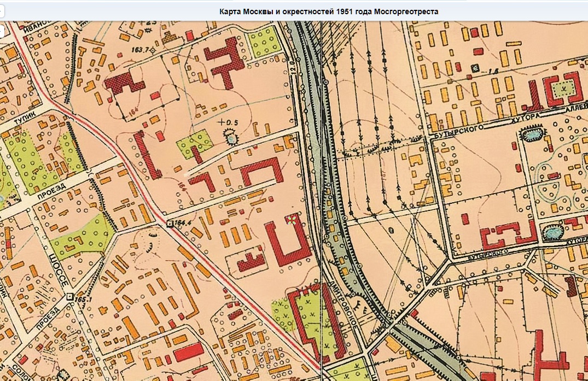Click the '12.0' label beside the railway
Viewport: 588px width, 381px height.
click(x=293, y=66)
